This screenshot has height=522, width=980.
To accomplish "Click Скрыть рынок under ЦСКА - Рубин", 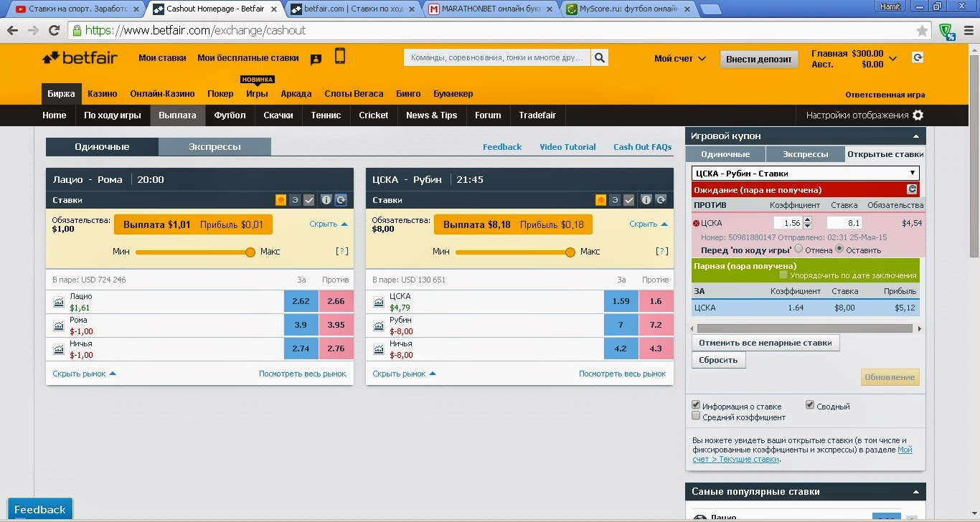I will point(404,374).
